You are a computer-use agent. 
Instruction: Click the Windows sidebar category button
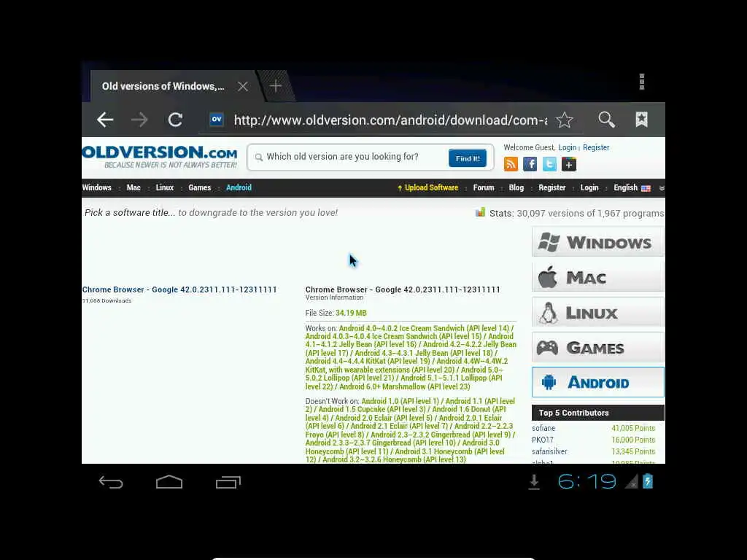598,242
